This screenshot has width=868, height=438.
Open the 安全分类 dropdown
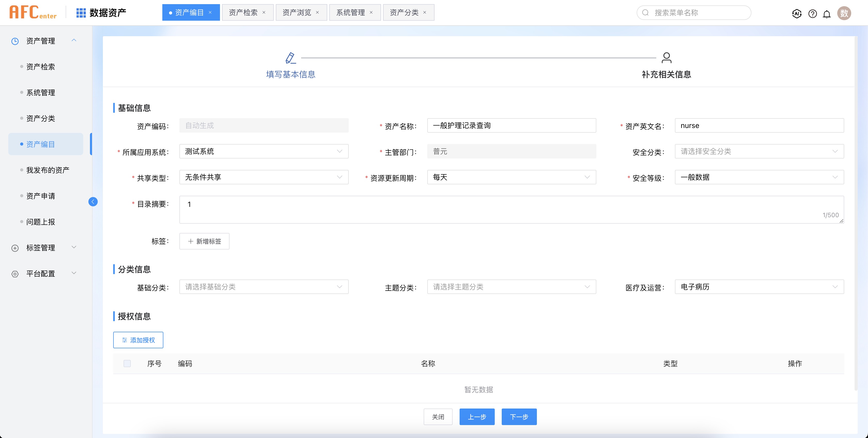[x=759, y=151]
